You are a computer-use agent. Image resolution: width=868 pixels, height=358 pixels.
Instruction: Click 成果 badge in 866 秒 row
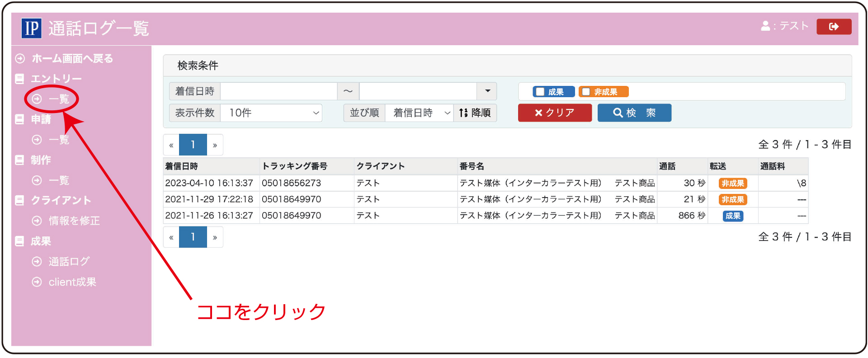(733, 216)
